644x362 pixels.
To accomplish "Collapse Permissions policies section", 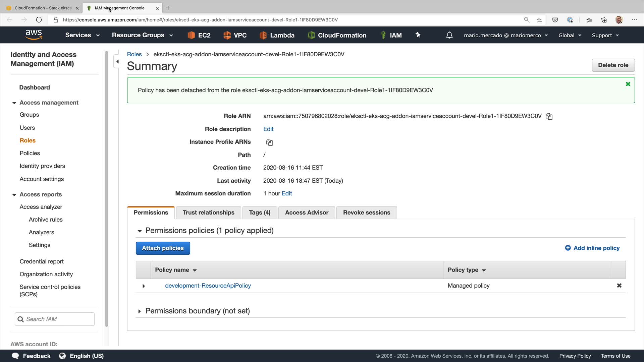I will [x=140, y=231].
